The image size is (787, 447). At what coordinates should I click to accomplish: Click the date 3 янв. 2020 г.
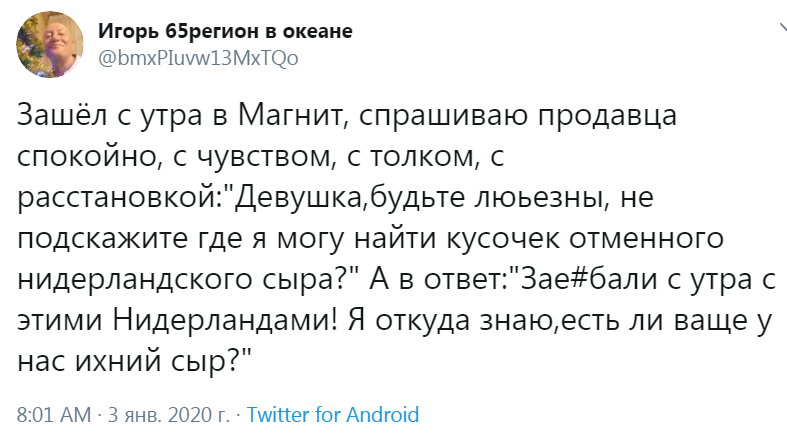click(x=169, y=415)
